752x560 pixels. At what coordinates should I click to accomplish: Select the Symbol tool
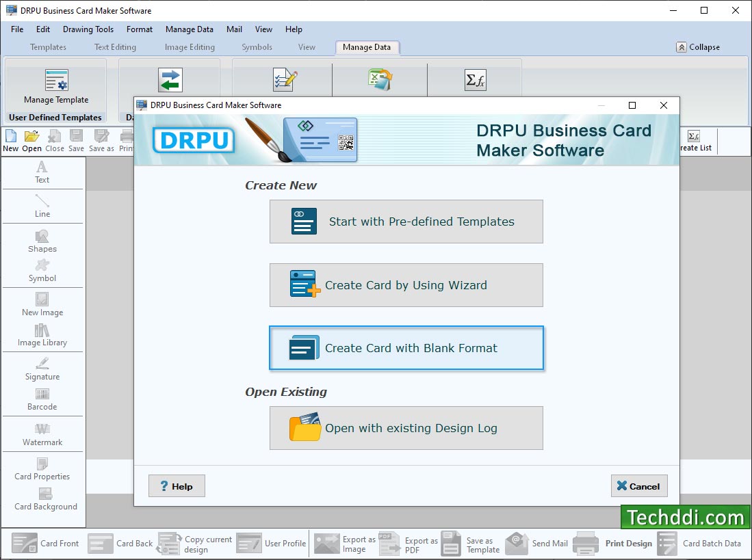42,271
